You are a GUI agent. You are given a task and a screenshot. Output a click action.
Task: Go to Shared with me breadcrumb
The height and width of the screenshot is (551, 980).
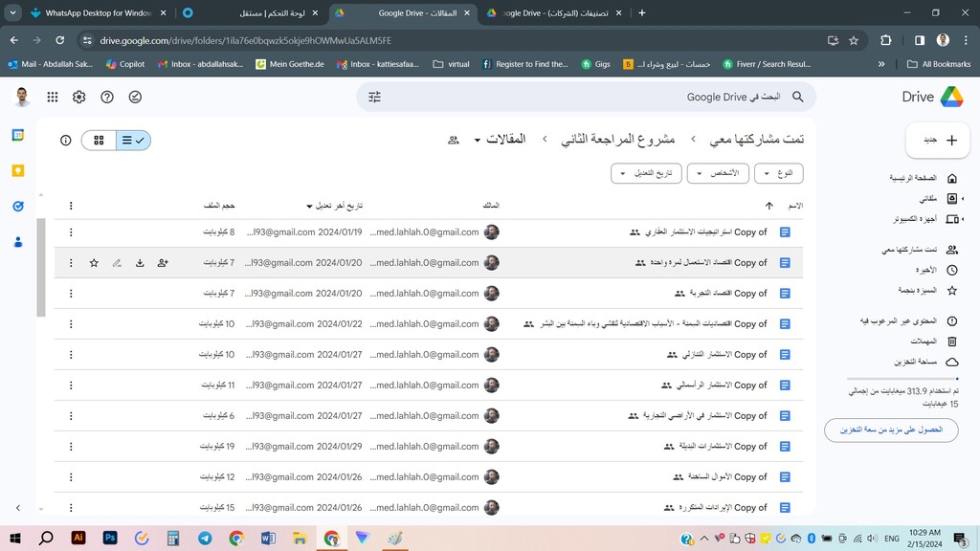pos(756,140)
